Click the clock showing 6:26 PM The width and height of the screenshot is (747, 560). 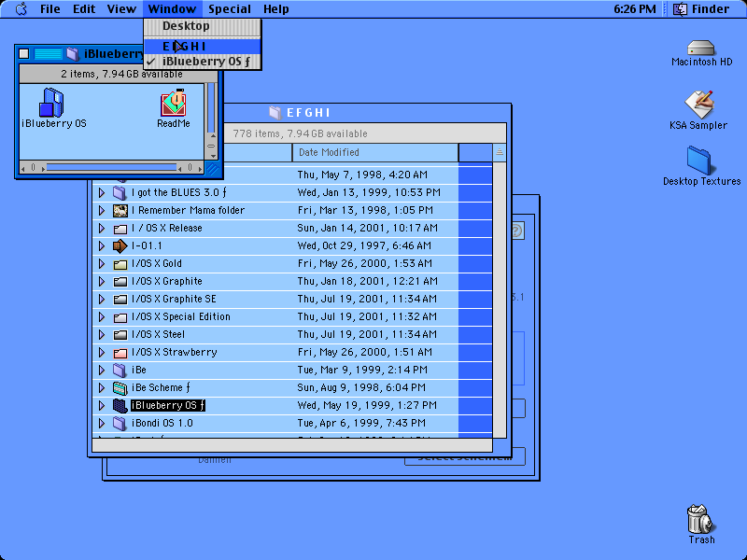point(635,9)
